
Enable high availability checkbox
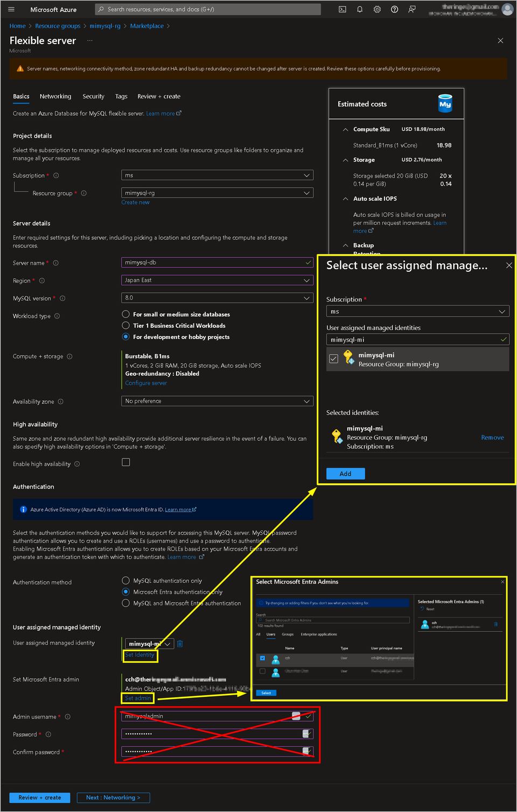[126, 462]
